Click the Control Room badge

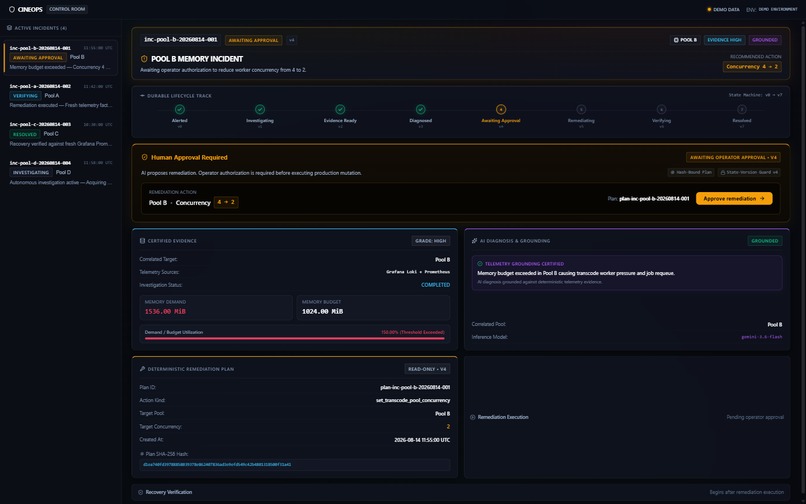click(x=67, y=9)
